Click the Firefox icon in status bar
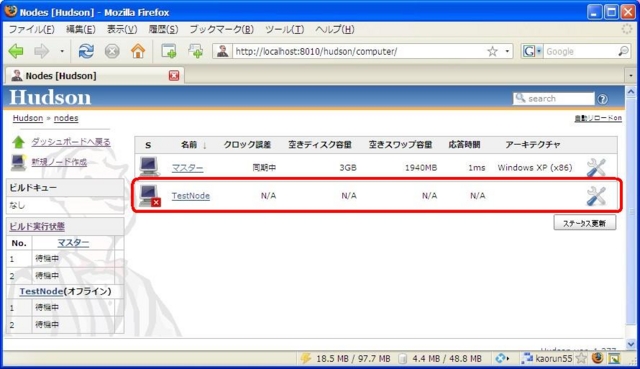This screenshot has height=369, width=640. tap(598, 358)
